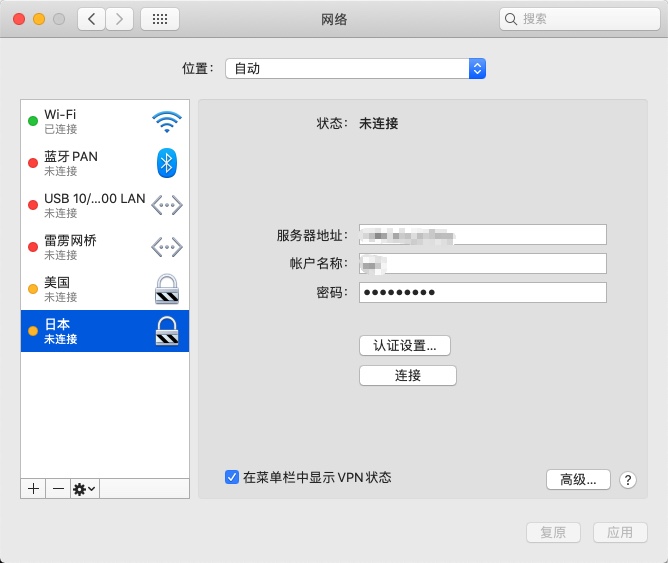Open help with the question mark button
The image size is (668, 563).
pyautogui.click(x=628, y=480)
